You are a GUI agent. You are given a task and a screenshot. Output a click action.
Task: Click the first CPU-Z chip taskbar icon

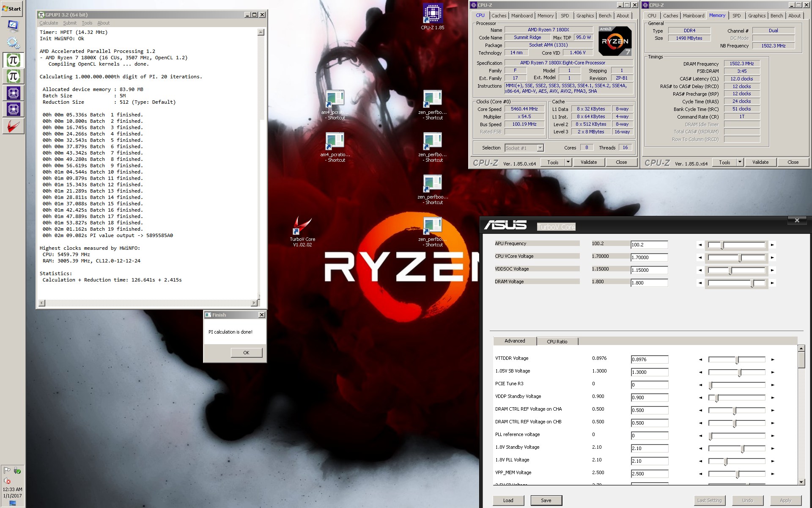click(x=13, y=93)
